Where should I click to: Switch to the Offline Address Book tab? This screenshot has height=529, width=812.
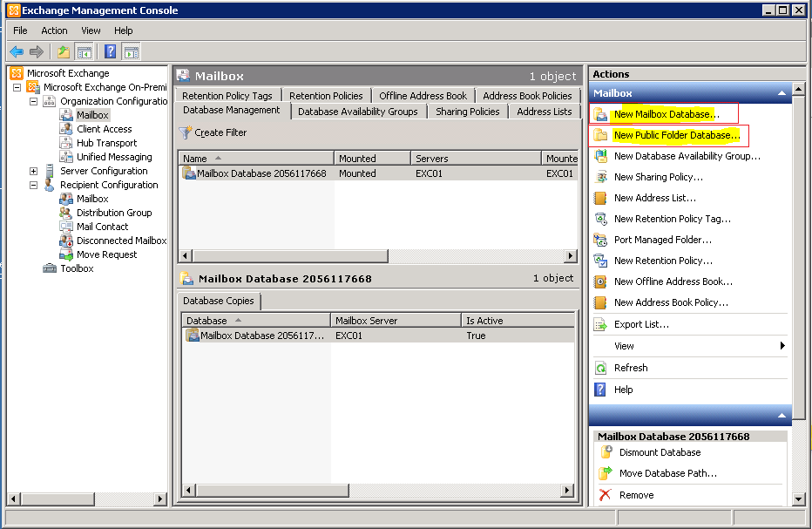coord(423,96)
